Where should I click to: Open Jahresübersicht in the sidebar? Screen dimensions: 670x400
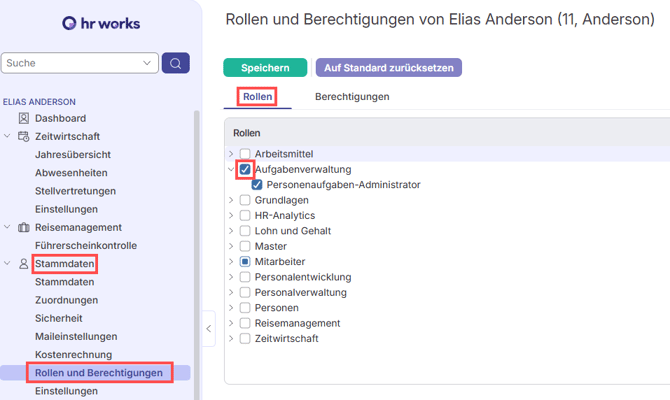(73, 155)
